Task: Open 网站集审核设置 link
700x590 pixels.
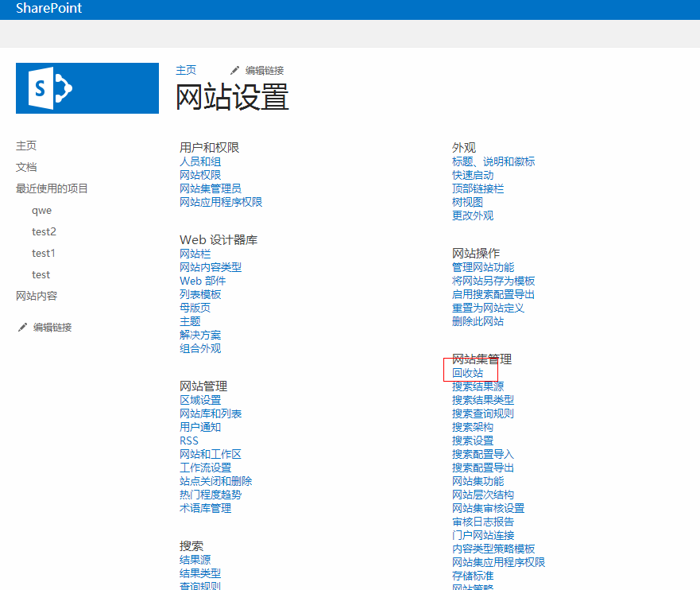Action: coord(488,508)
